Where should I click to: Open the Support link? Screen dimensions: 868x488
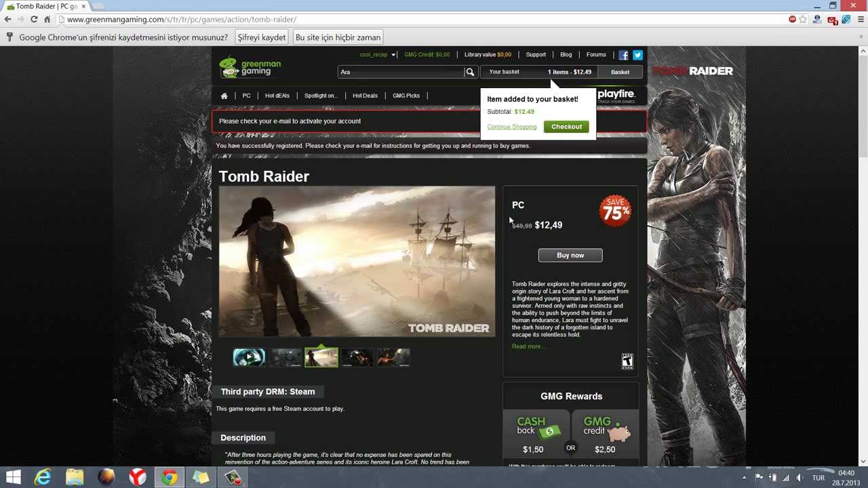pos(536,55)
